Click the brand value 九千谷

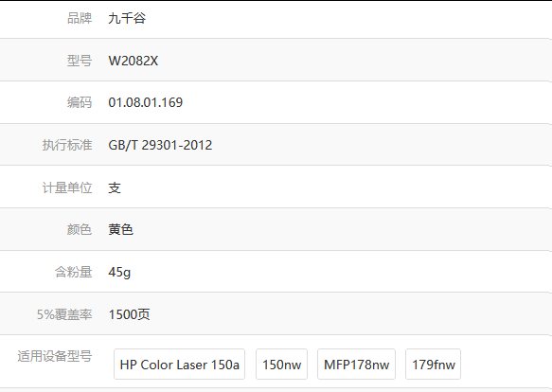pyautogui.click(x=127, y=18)
